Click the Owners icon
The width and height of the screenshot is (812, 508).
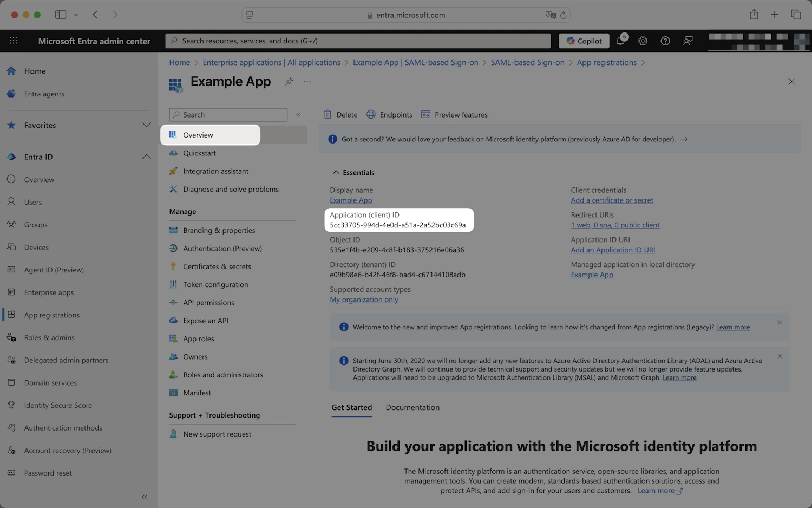coord(173,356)
